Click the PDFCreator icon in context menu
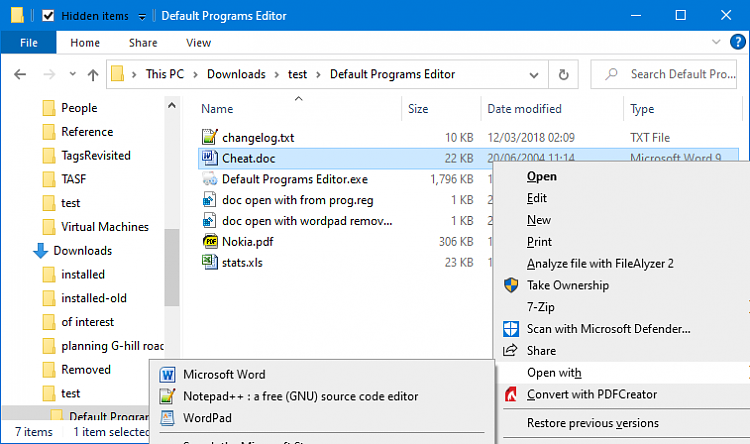Viewport: 750px width, 444px height. coord(512,394)
